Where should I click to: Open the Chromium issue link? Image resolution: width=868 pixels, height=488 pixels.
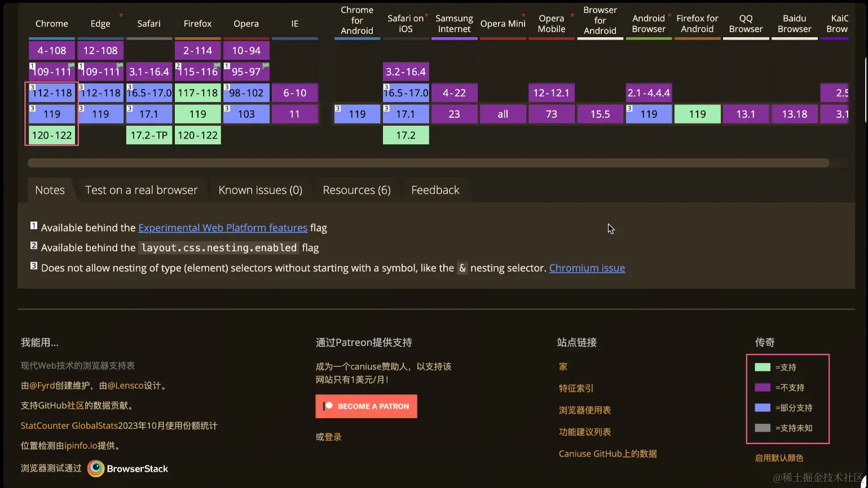click(587, 268)
